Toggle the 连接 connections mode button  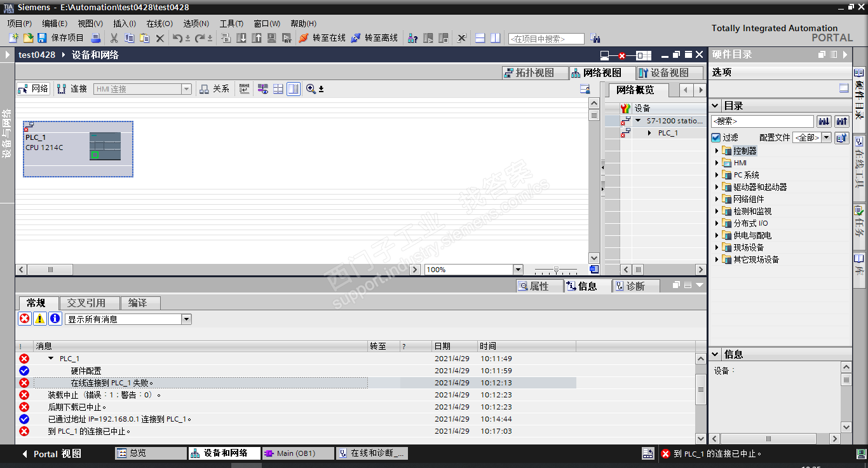pyautogui.click(x=72, y=89)
